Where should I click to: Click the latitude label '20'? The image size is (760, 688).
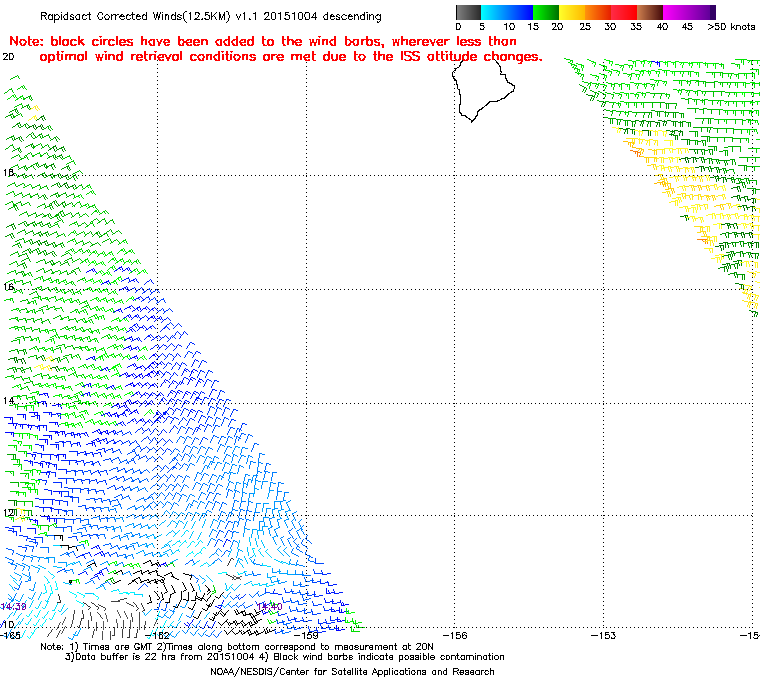coord(8,57)
